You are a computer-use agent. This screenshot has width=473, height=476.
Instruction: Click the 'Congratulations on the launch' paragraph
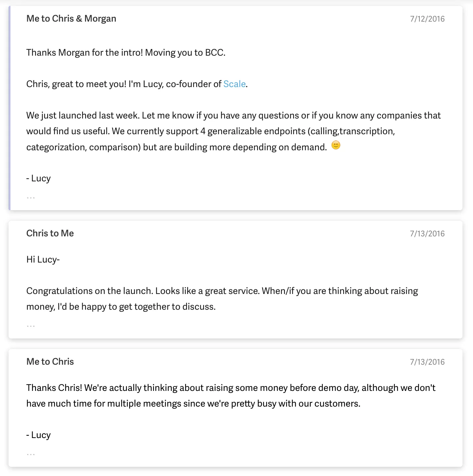[222, 299]
